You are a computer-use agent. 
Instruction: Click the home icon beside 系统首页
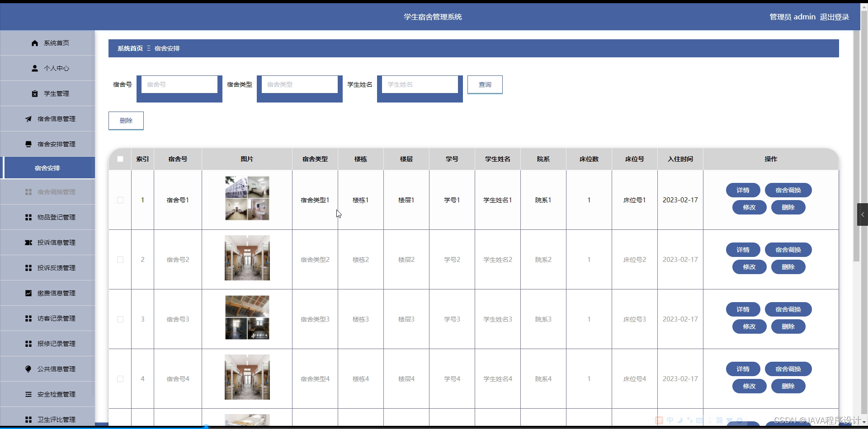tap(35, 43)
